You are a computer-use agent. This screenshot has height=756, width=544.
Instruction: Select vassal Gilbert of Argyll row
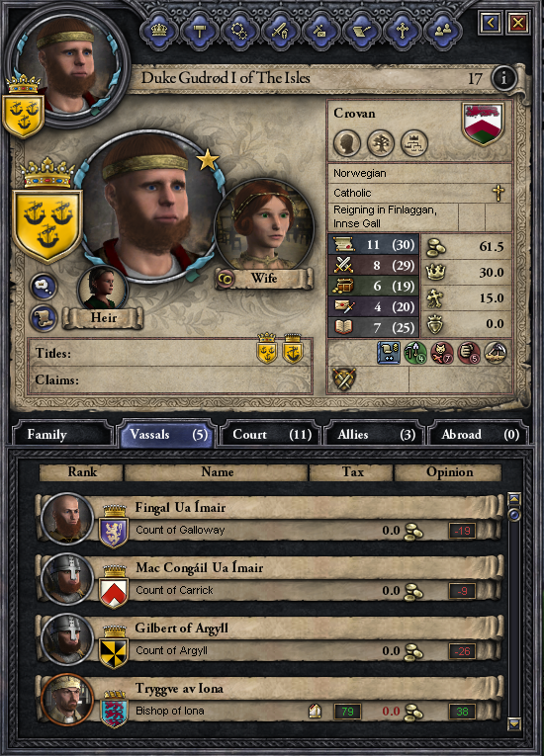pyautogui.click(x=270, y=638)
